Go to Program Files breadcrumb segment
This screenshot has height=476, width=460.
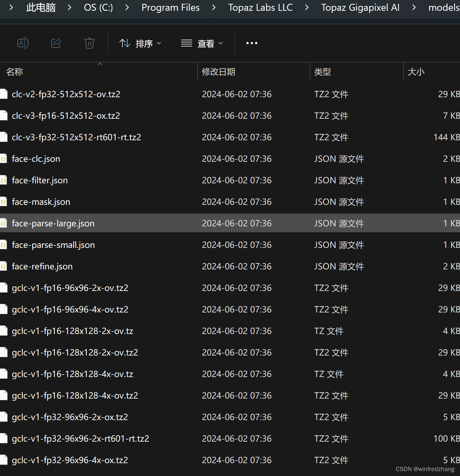[171, 7]
